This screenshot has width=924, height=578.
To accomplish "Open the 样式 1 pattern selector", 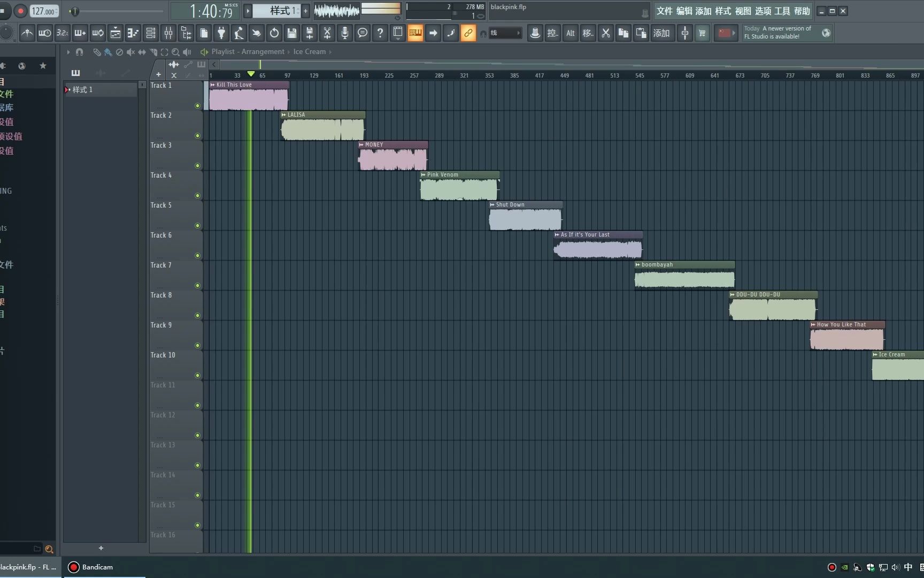I will [277, 11].
